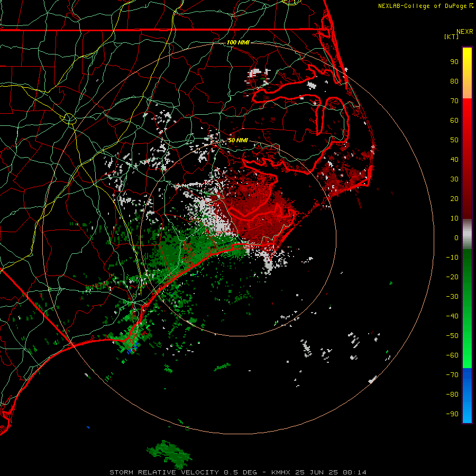This screenshot has width=476, height=476.
Task: Select the 50 NMI range ring label
Action: [238, 140]
